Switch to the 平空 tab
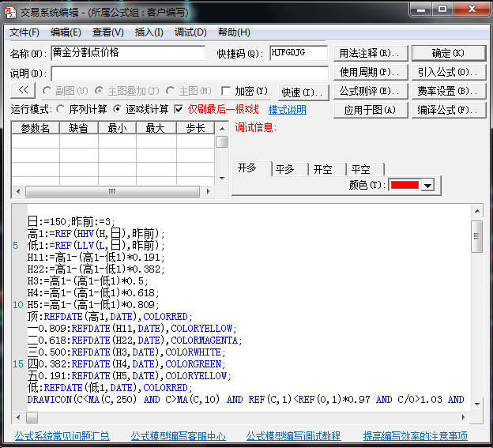493x448 pixels. [x=365, y=169]
